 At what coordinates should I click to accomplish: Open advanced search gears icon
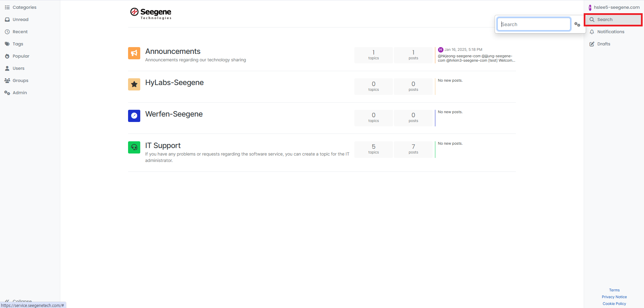point(577,24)
